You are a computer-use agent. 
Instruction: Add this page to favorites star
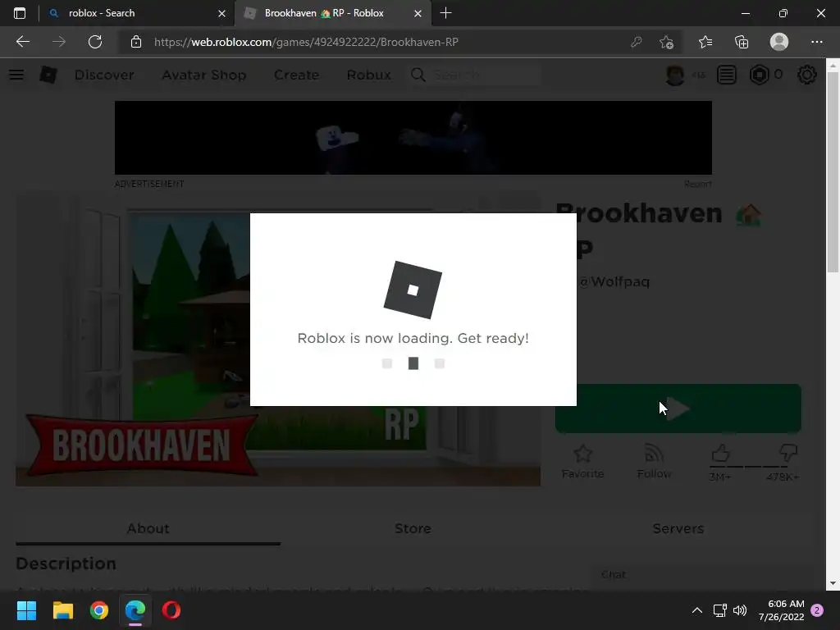(666, 42)
